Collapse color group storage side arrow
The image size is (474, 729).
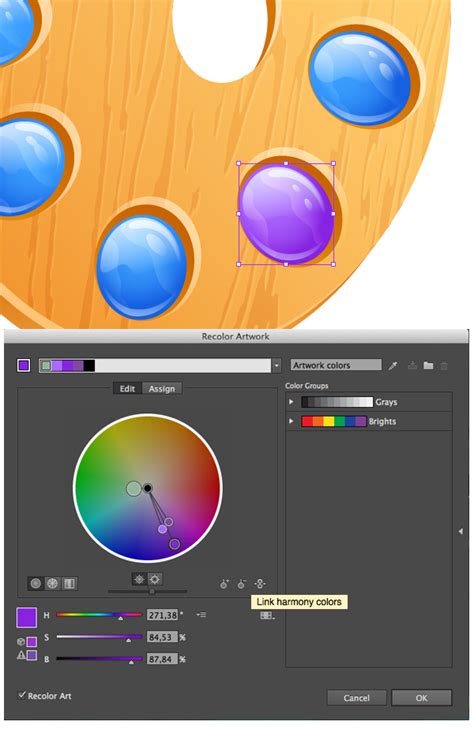[x=461, y=531]
